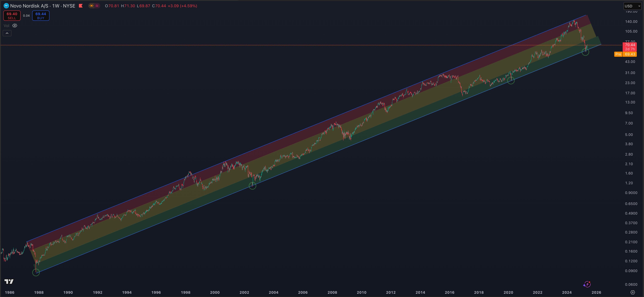Click the orange Pre market price label
This screenshot has height=297, width=644.
[618, 54]
